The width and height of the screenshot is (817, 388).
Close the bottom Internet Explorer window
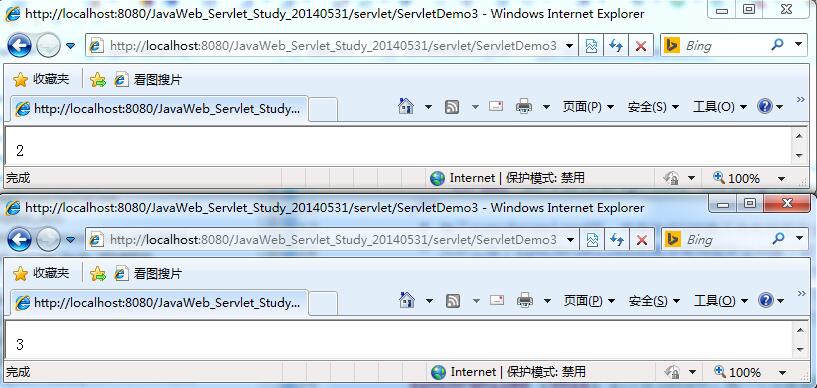click(x=787, y=203)
